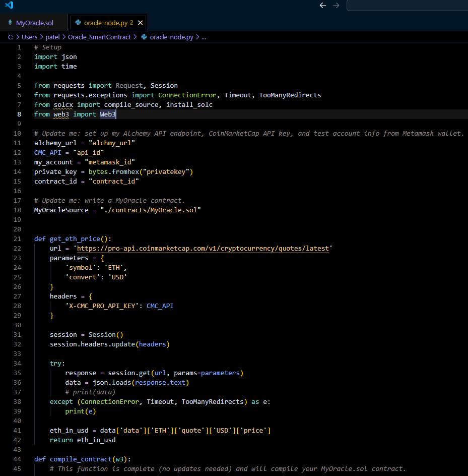Click TooManyRedirects on line 6
468x476 pixels.
coord(290,95)
